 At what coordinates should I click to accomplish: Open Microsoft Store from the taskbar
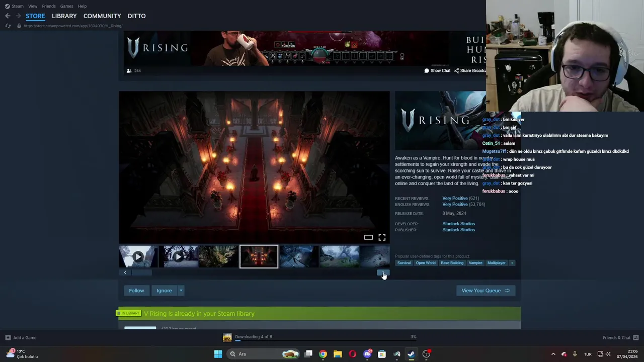pos(382,354)
